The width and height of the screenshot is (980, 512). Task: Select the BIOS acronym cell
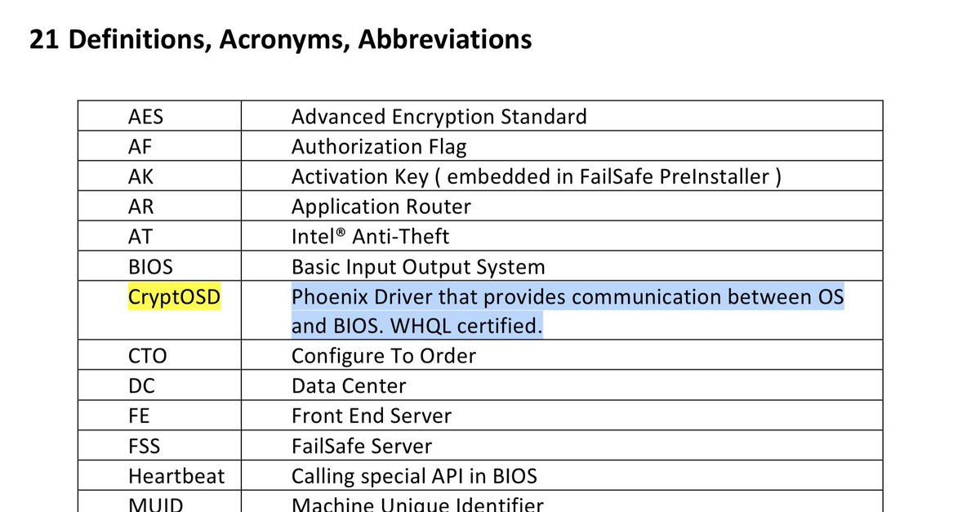coord(159,266)
